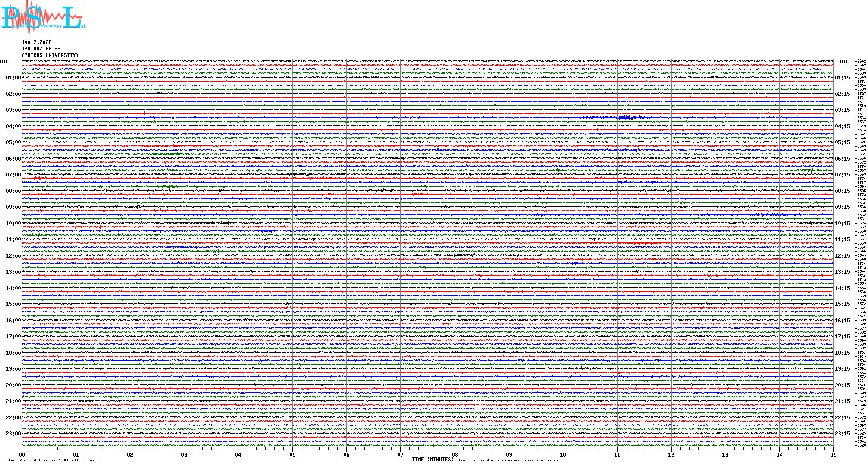Click the Traces clipped footnote text
Image resolution: width=868 pixels, height=466 pixels.
(x=512, y=460)
